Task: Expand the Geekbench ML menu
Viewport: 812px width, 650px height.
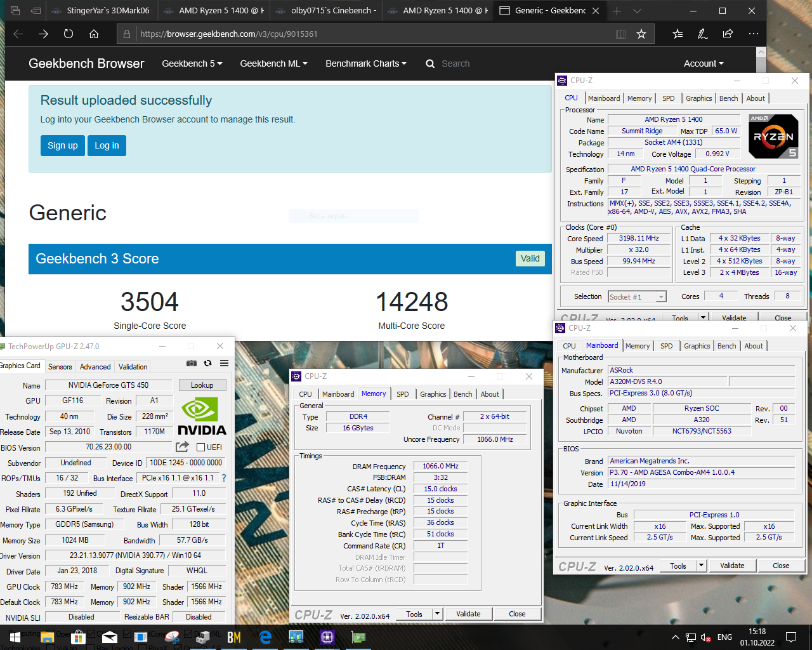Action: point(273,63)
